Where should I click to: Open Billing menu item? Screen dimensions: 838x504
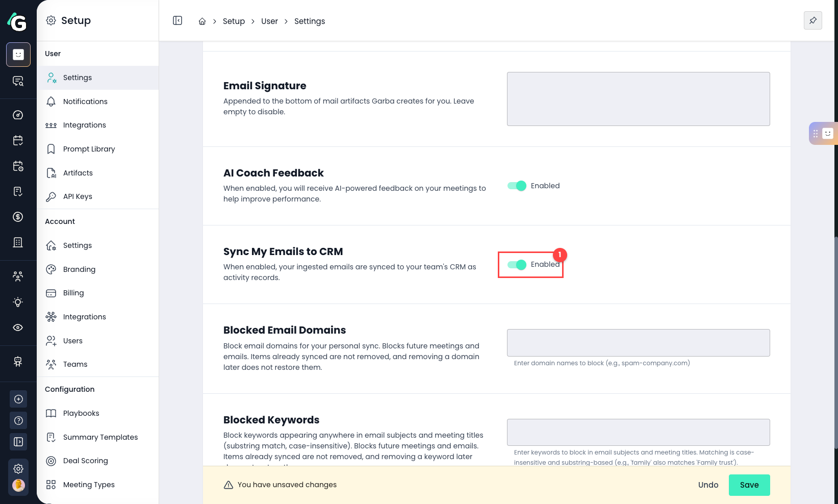(98, 293)
